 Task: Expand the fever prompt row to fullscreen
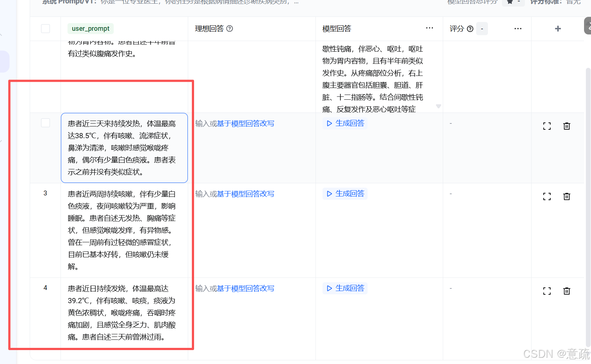[547, 126]
